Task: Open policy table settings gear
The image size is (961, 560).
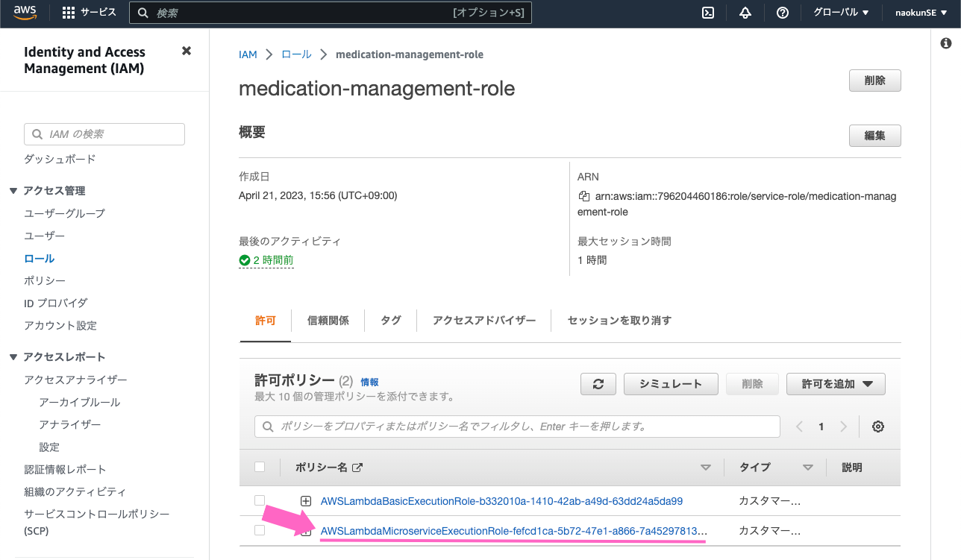Action: click(x=878, y=427)
